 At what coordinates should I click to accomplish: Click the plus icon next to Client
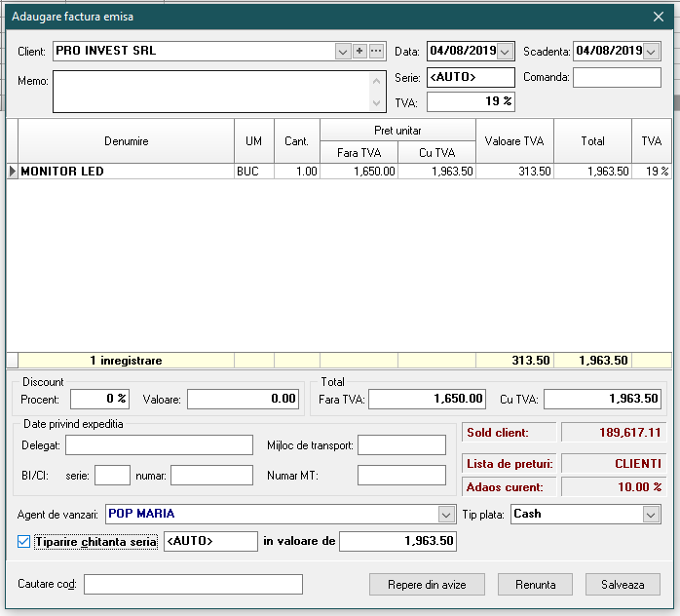(359, 51)
